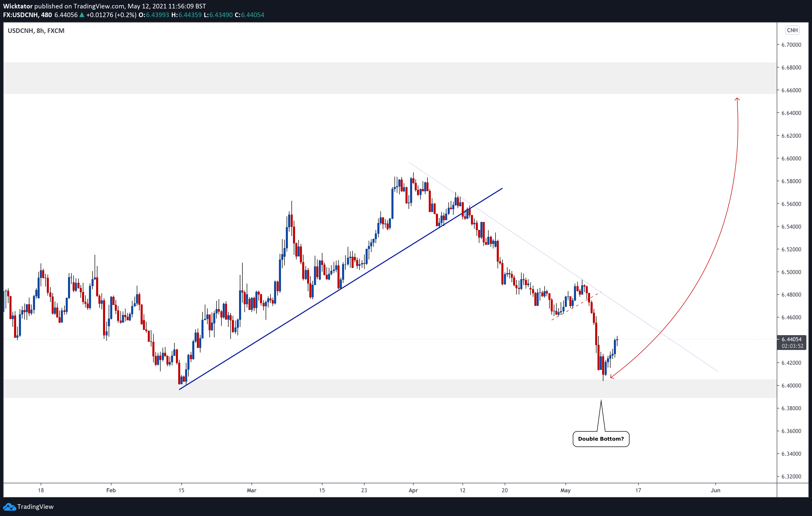Click the Jun label on time axis

coord(716,490)
